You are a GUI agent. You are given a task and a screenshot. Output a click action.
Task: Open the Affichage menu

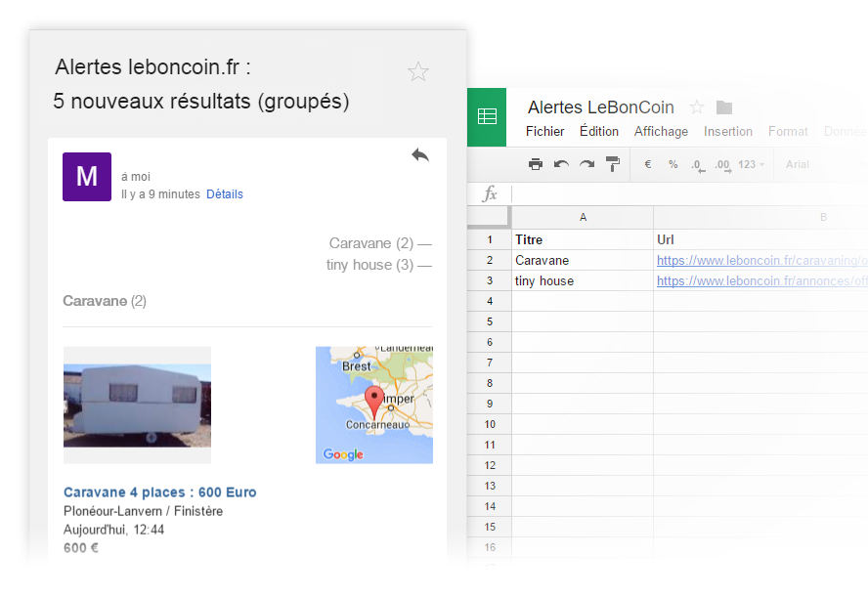[x=661, y=132]
